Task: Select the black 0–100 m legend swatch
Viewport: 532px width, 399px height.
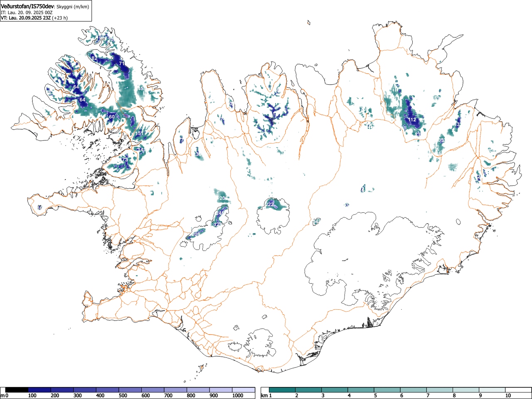Action: tap(17, 390)
